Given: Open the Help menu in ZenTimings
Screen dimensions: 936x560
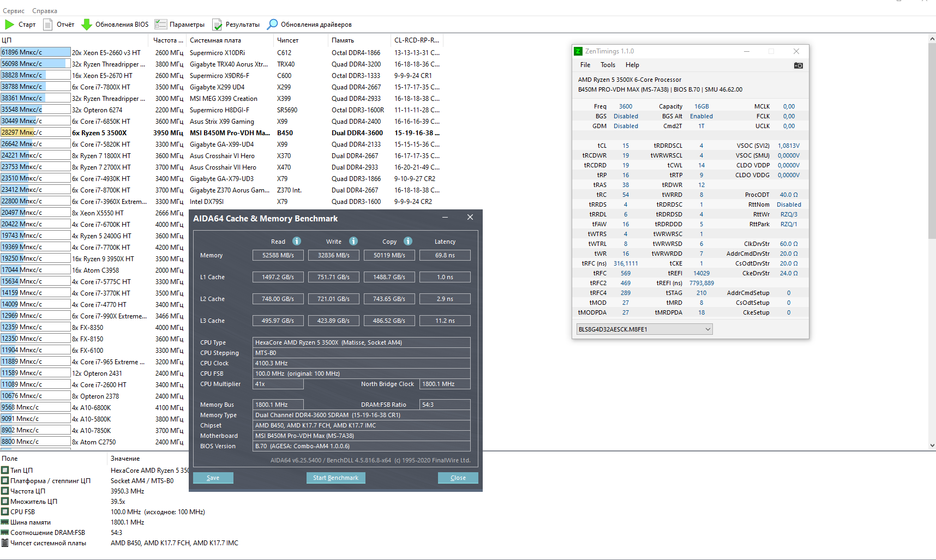Looking at the screenshot, I should click(632, 65).
